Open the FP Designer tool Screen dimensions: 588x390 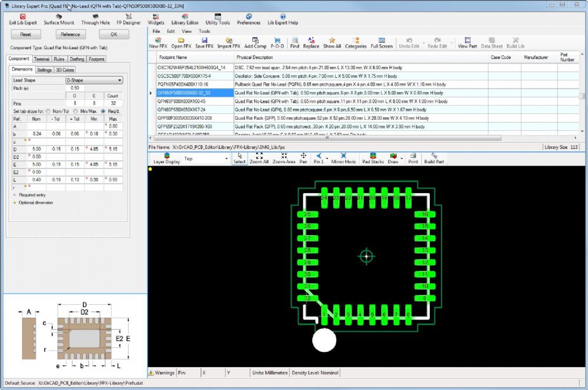tap(128, 19)
